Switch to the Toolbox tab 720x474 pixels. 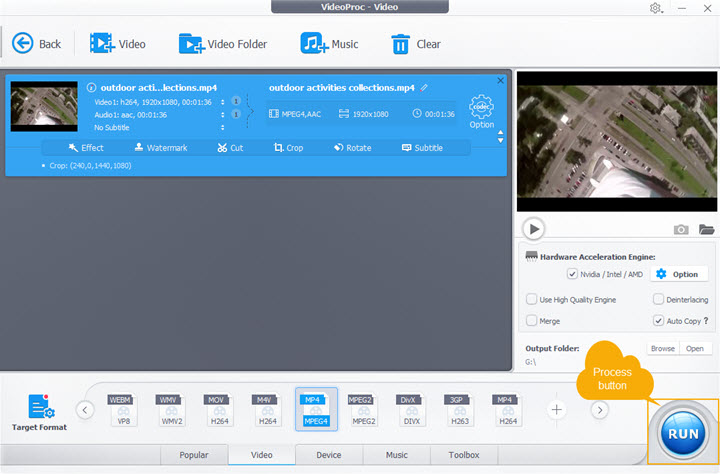(464, 455)
